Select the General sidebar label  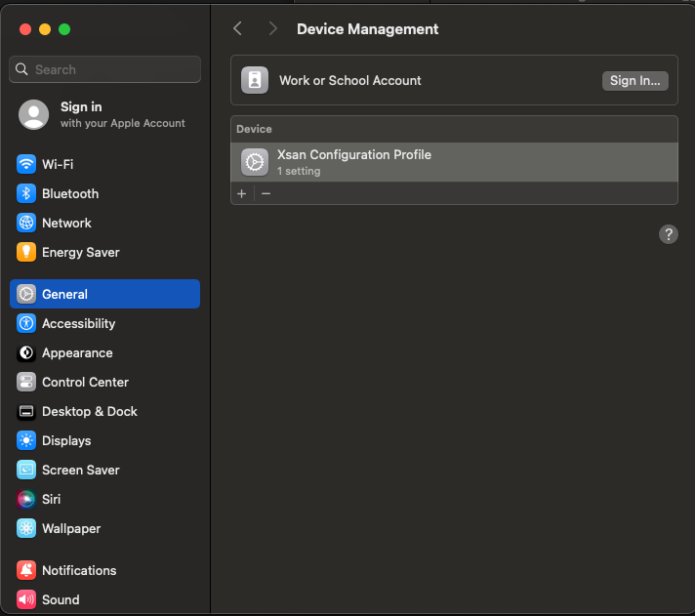[x=64, y=294]
